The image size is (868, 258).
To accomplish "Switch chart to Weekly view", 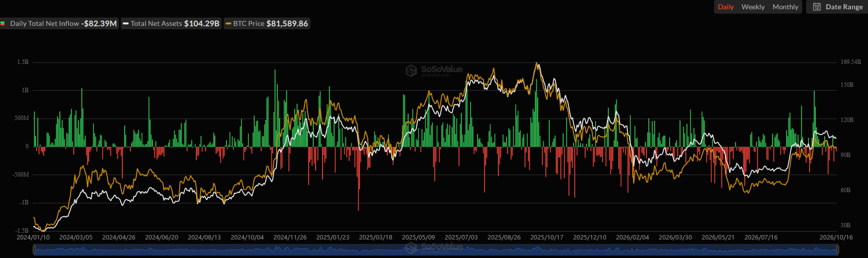I will coord(753,7).
